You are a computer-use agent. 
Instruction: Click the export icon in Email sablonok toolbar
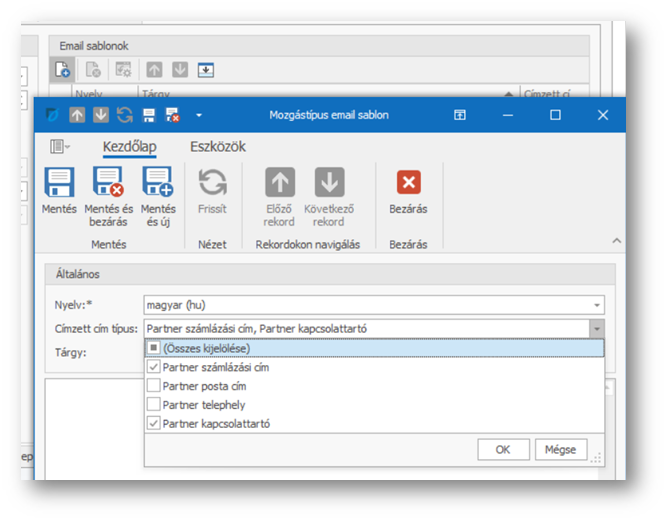pyautogui.click(x=206, y=69)
